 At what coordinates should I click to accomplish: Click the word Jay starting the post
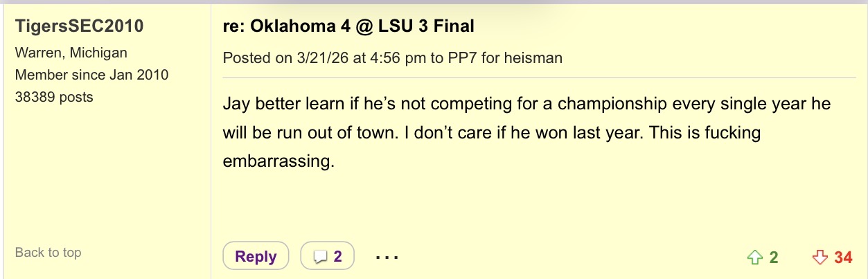pyautogui.click(x=237, y=105)
